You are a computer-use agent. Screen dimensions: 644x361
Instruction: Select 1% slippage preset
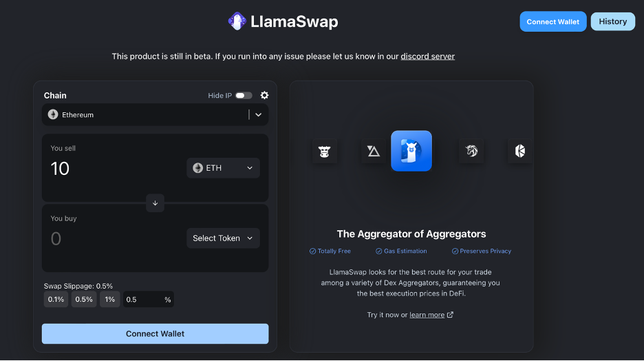click(x=109, y=300)
